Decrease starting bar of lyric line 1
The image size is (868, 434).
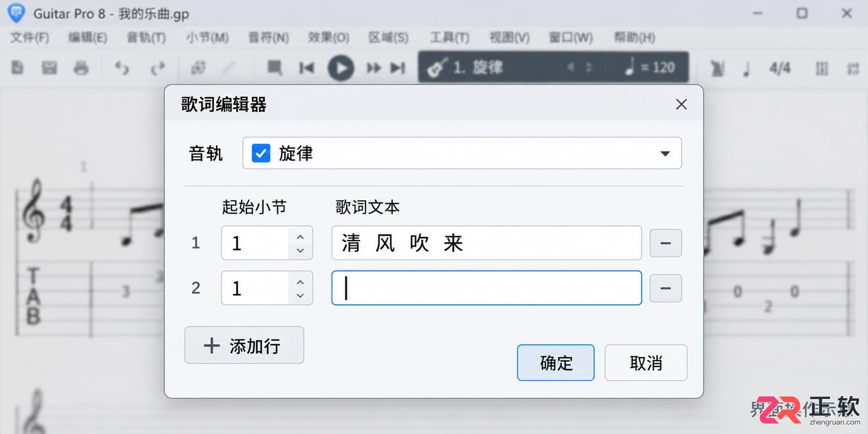(x=300, y=250)
